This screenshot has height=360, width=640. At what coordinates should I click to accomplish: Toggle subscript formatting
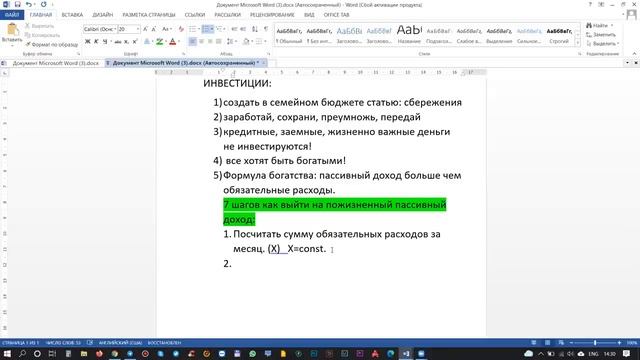(126, 42)
